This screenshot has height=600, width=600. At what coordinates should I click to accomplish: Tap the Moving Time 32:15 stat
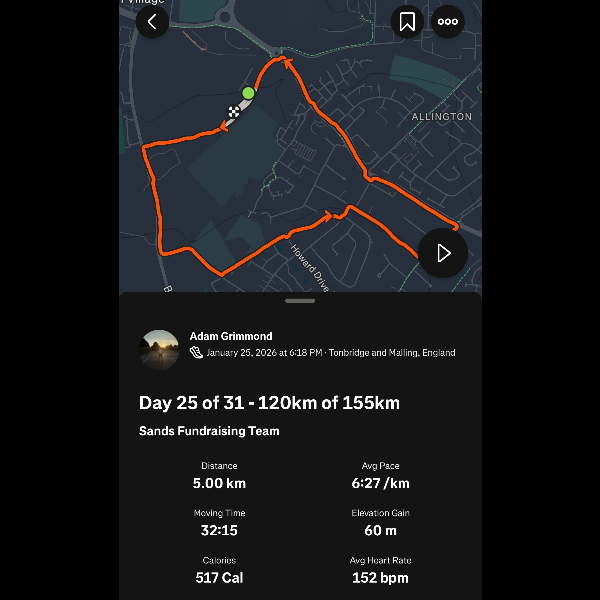(x=219, y=522)
